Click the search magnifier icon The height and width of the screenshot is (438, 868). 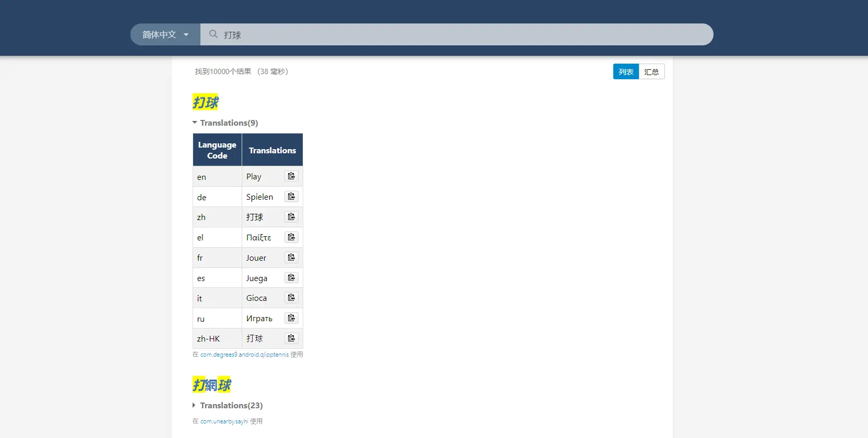(213, 34)
